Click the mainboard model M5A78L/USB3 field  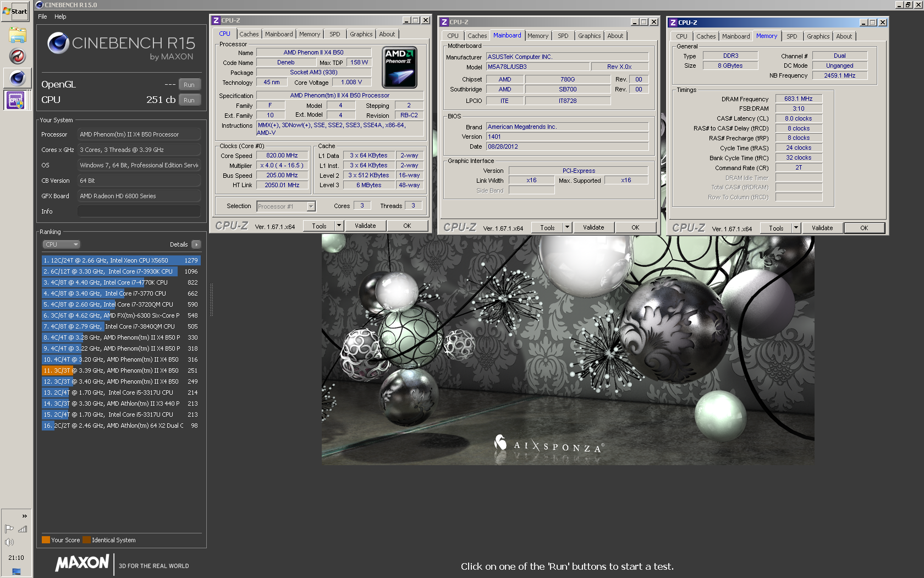pyautogui.click(x=537, y=67)
